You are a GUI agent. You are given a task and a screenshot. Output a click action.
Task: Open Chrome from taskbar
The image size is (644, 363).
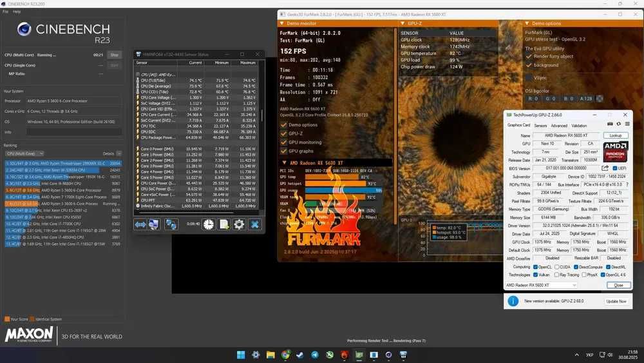[285, 355]
